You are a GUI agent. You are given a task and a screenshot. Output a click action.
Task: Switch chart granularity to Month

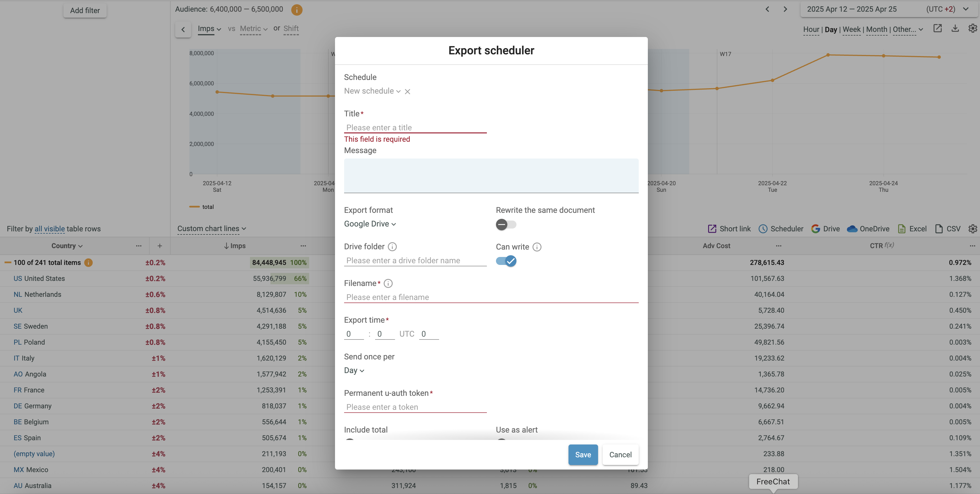(876, 29)
